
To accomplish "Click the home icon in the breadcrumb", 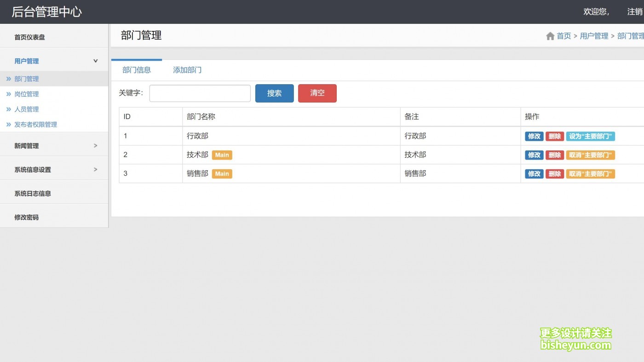I will pos(550,36).
